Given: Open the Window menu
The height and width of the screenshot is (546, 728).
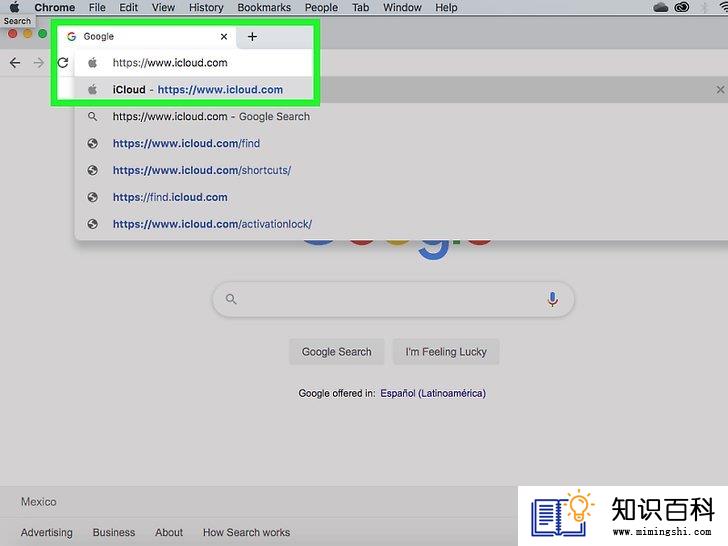Looking at the screenshot, I should [x=402, y=7].
